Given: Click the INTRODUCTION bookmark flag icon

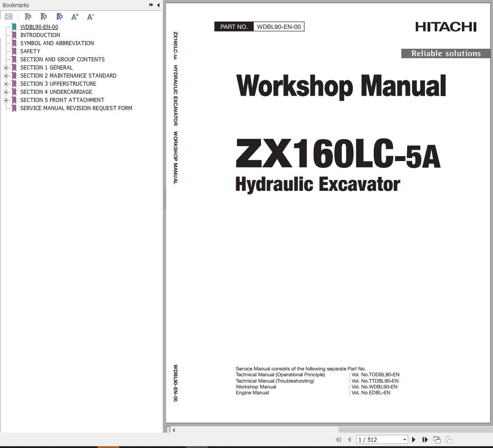Looking at the screenshot, I should [x=14, y=35].
